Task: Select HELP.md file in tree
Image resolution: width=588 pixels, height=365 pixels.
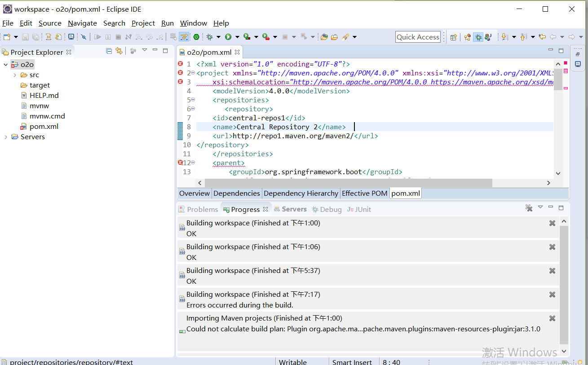Action: pyautogui.click(x=44, y=96)
